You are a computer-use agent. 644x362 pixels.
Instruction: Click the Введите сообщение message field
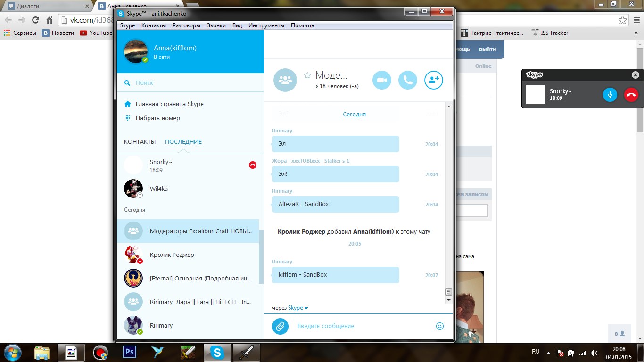pyautogui.click(x=363, y=326)
